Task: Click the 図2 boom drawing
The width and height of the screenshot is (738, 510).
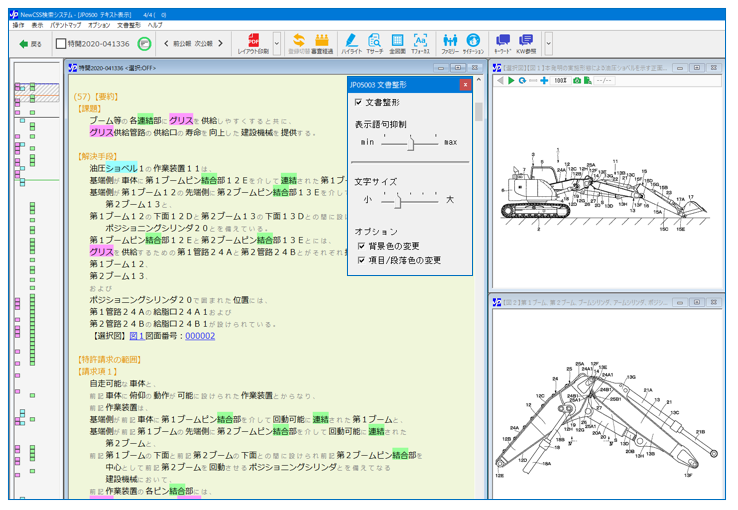Action: (606, 420)
